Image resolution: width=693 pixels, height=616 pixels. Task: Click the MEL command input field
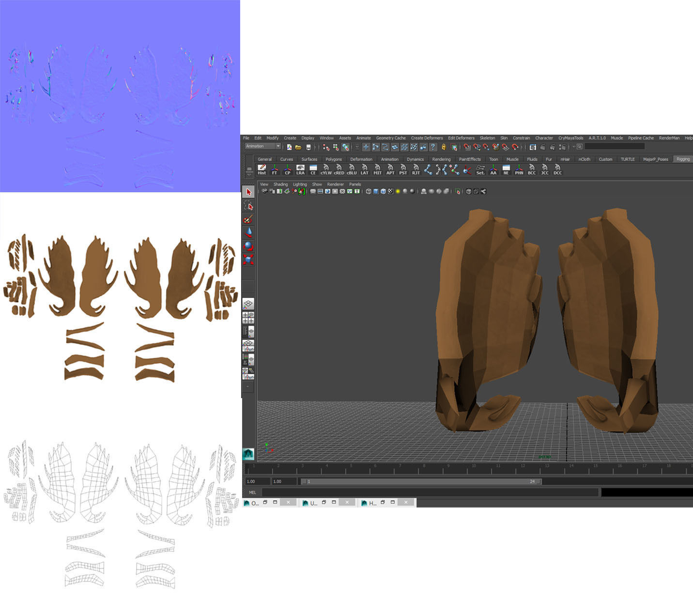[x=430, y=493]
